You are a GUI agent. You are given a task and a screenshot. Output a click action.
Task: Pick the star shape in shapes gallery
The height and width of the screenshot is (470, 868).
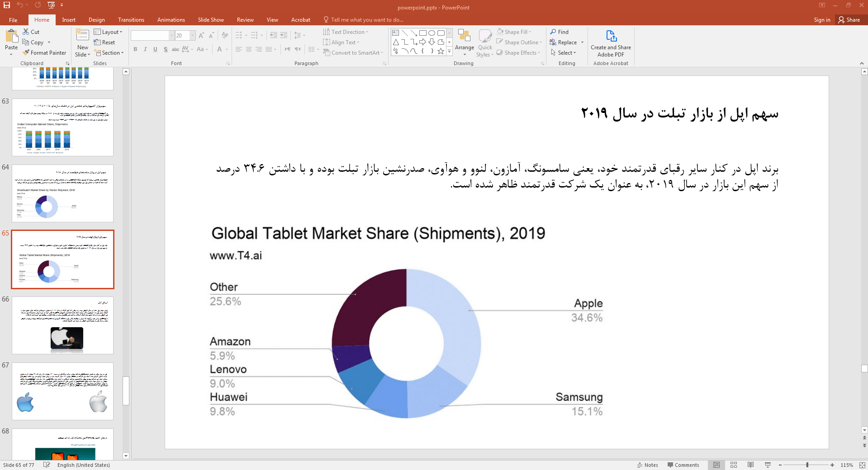[441, 51]
